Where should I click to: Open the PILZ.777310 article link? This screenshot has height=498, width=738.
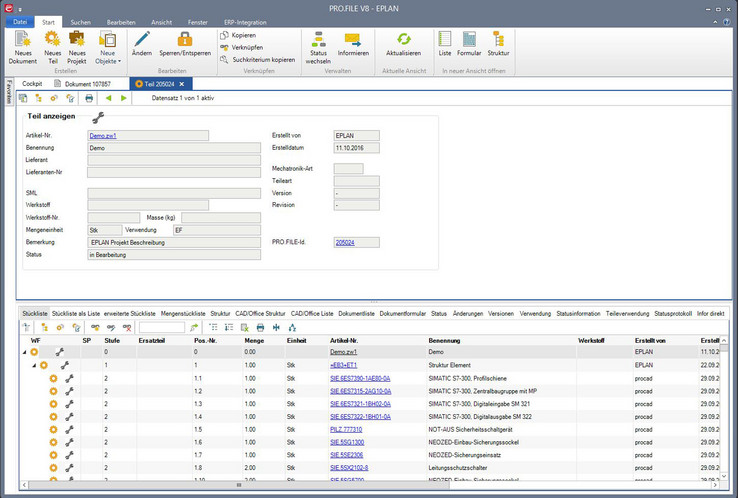pos(346,428)
